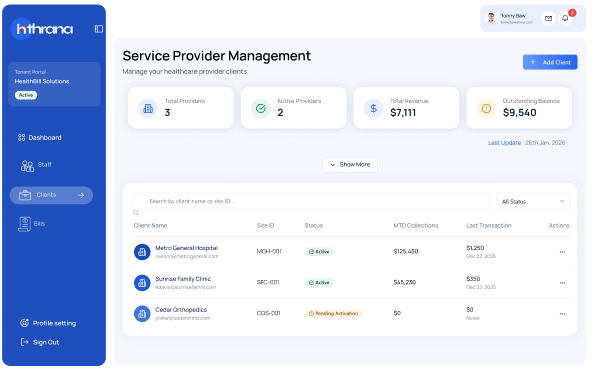Open the All Status dropdown
The height and width of the screenshot is (373, 596).
(533, 202)
